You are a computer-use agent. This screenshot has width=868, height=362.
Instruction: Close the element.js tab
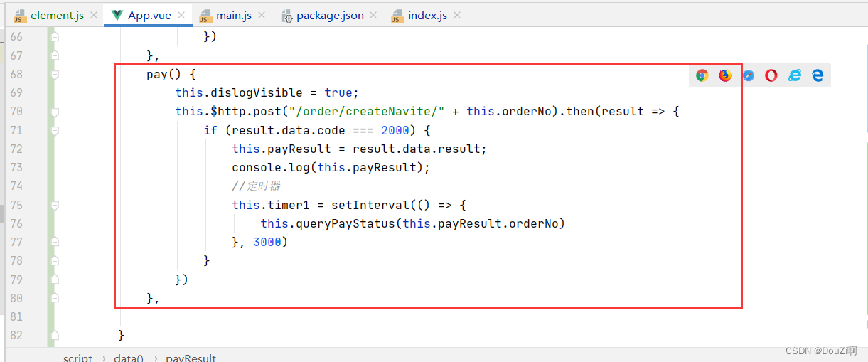[94, 15]
